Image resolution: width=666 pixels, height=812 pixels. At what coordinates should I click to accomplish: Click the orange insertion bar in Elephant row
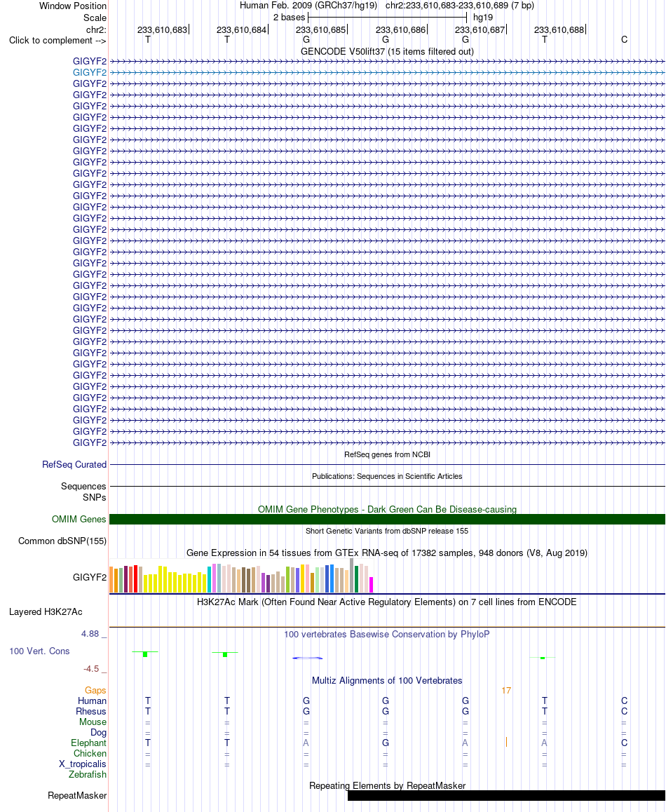506,742
